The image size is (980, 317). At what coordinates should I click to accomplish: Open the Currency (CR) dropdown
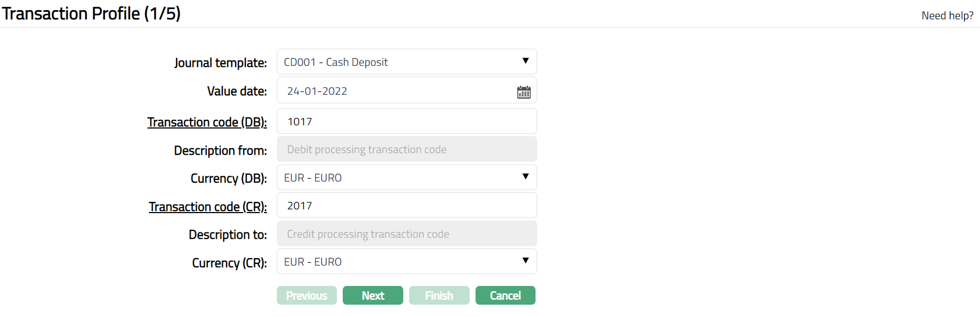coord(406,262)
